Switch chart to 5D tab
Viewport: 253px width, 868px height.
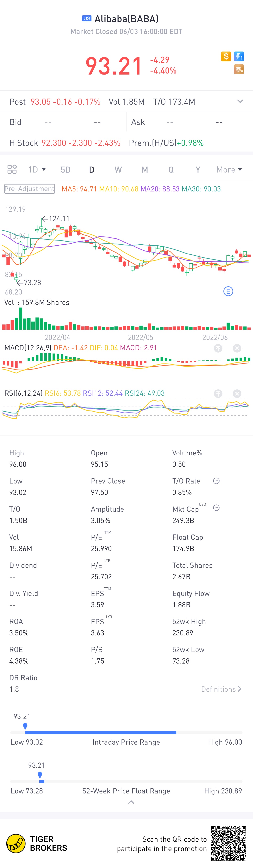point(65,169)
